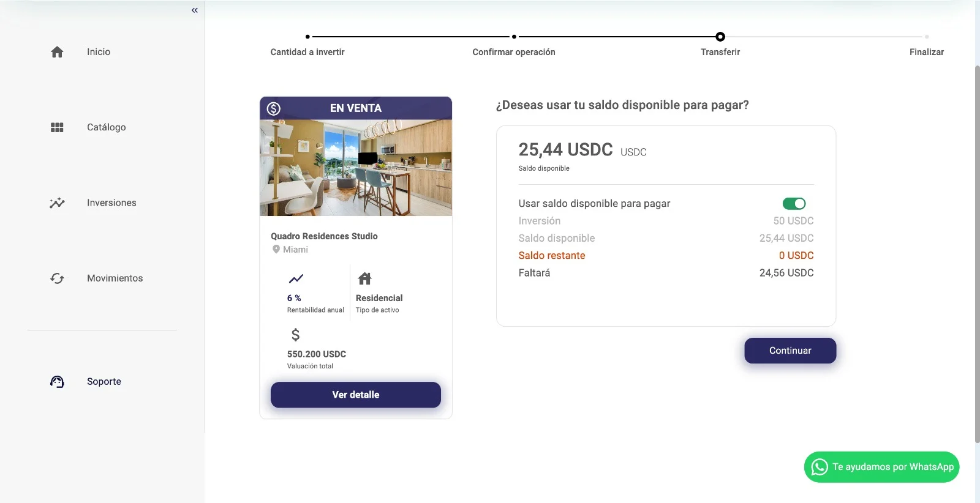980x503 pixels.
Task: Click 'Te ayudamos por WhatsApp'
Action: click(x=881, y=466)
